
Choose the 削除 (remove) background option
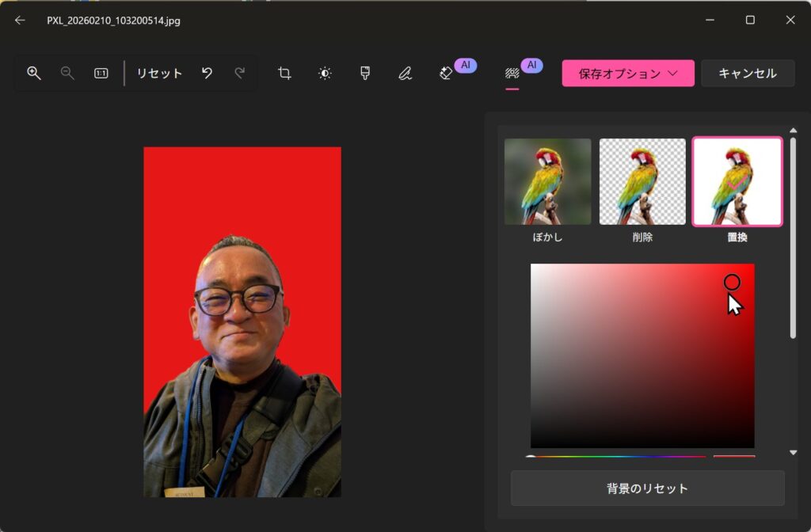642,182
